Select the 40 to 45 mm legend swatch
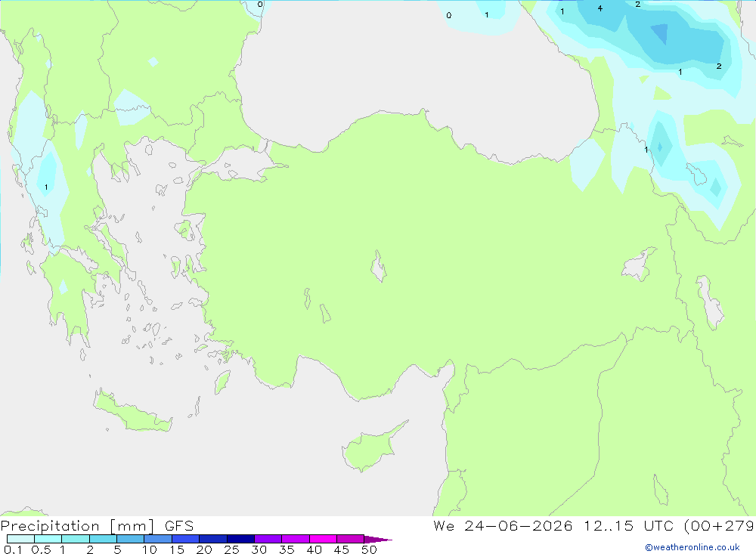756x554 pixels. pyautogui.click(x=323, y=539)
